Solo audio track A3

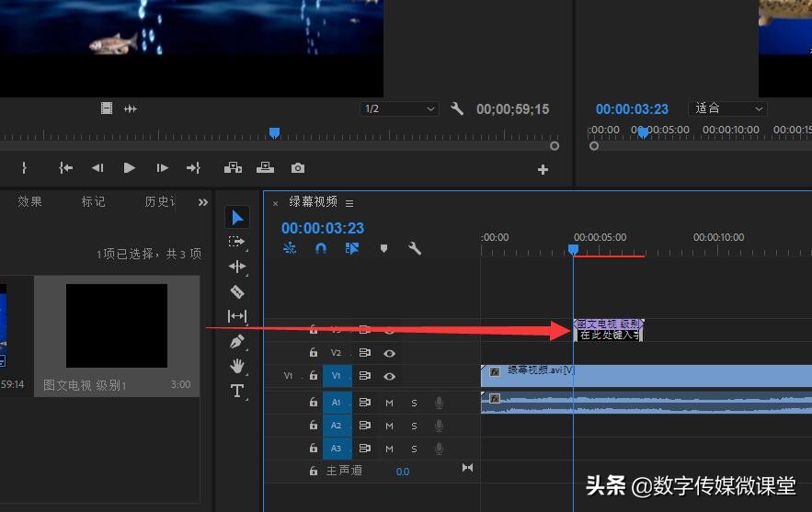pos(415,449)
